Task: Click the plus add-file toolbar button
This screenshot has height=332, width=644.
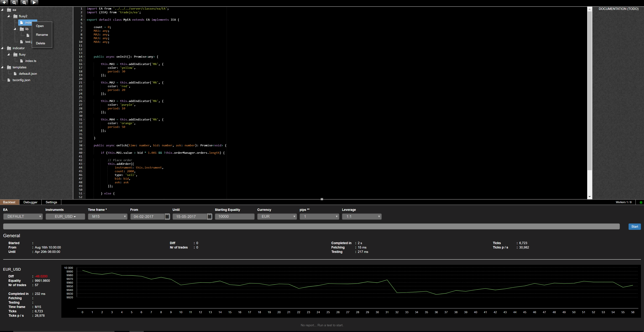Action: click(x=4, y=3)
